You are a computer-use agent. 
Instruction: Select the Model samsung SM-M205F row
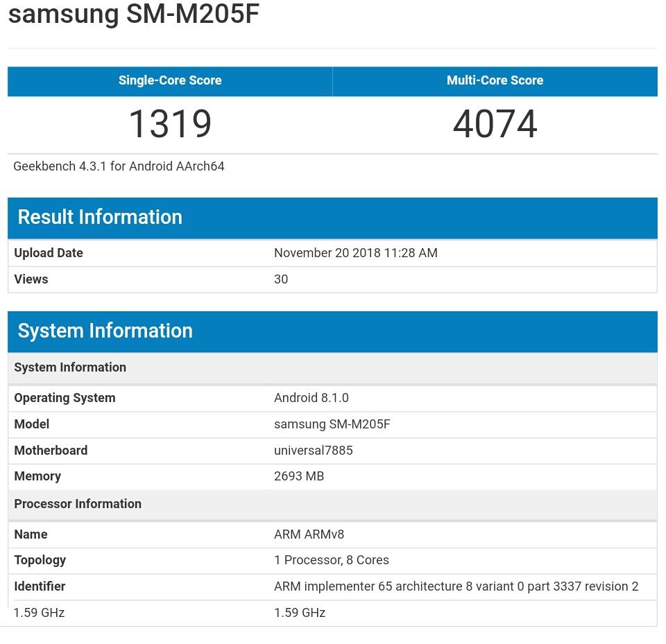pos(332,424)
